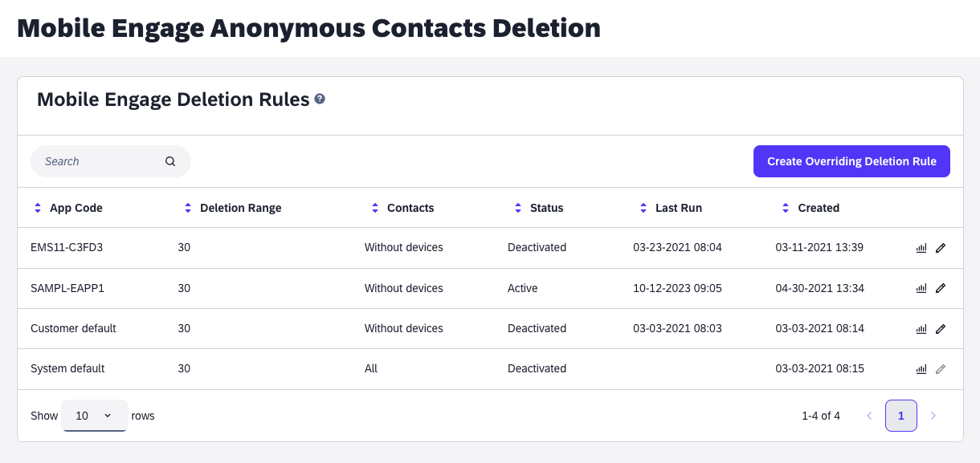Screen dimensions: 980x463
Task: View statistics for the SAMPL-EAPP1 rule
Action: 921,288
